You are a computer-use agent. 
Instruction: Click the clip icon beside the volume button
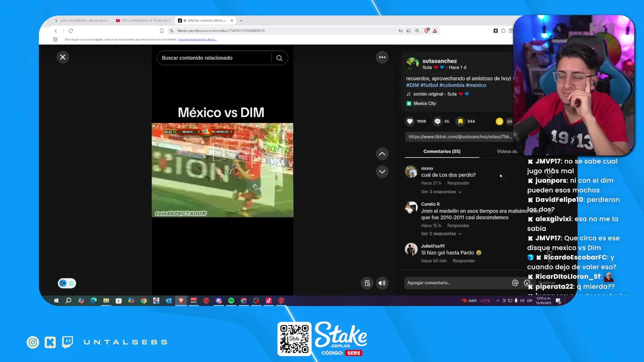pos(367,283)
